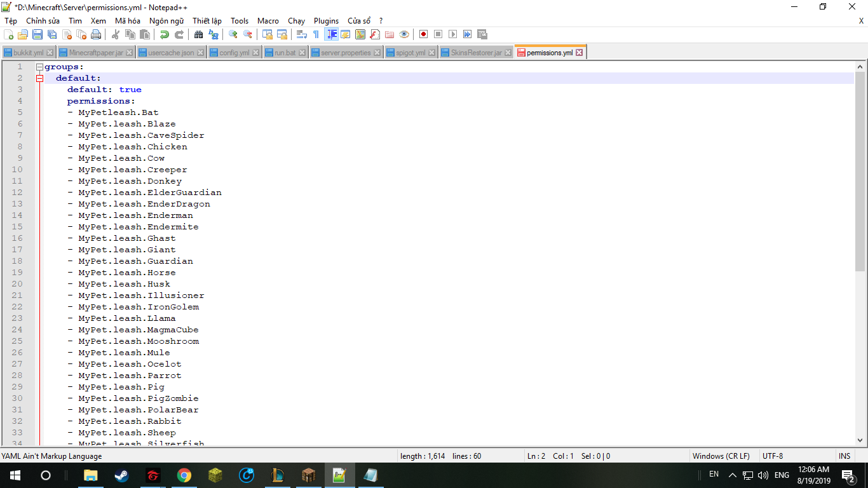Click the Zoom in toolbar icon
The width and height of the screenshot is (868, 488).
pos(233,34)
